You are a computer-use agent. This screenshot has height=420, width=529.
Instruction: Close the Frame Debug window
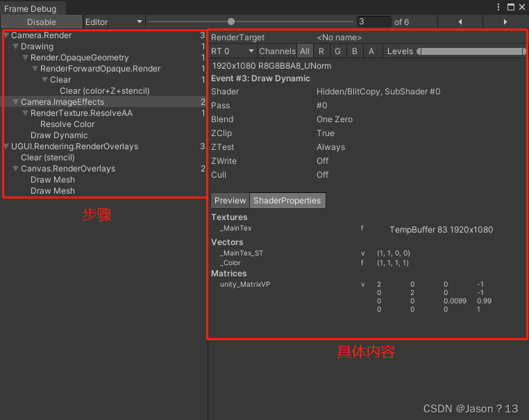522,7
